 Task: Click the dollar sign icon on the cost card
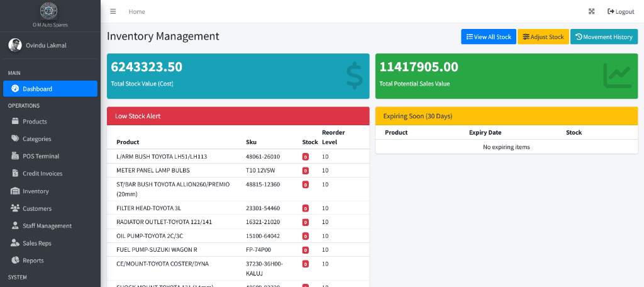pyautogui.click(x=354, y=76)
